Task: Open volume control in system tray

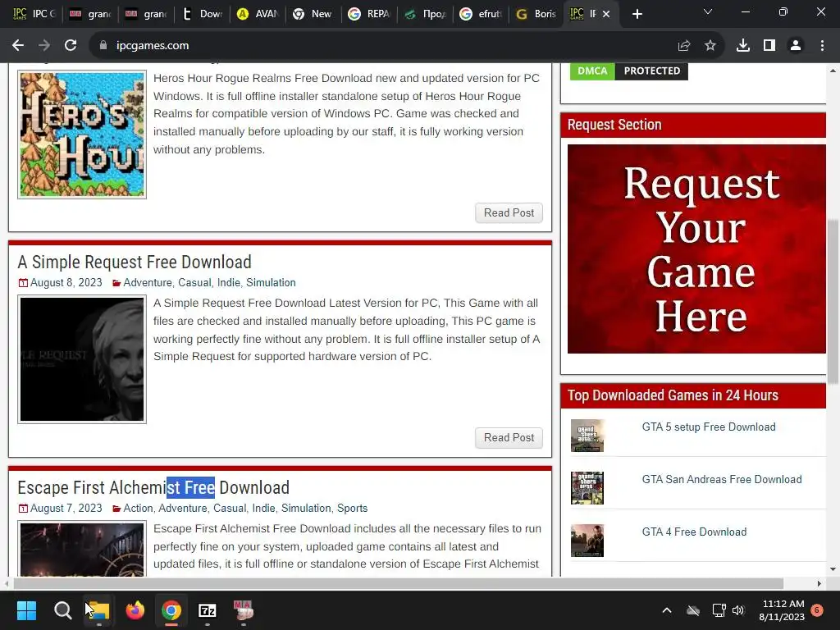Action: pos(739,610)
